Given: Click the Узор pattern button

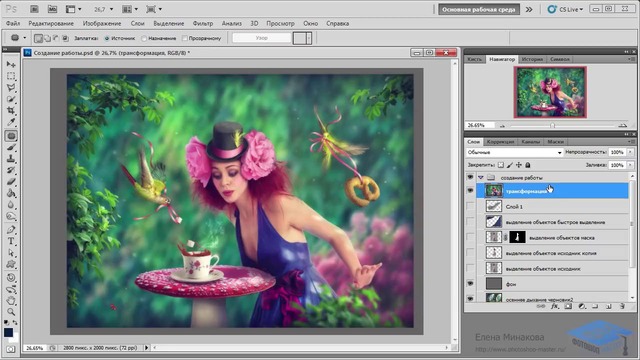Looking at the screenshot, I should click(x=262, y=38).
